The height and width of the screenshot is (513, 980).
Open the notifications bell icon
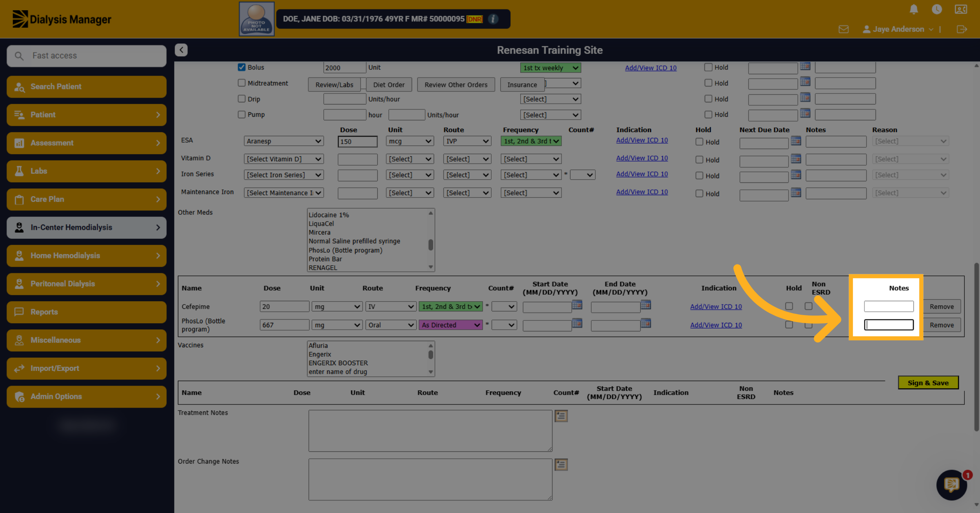click(x=914, y=9)
